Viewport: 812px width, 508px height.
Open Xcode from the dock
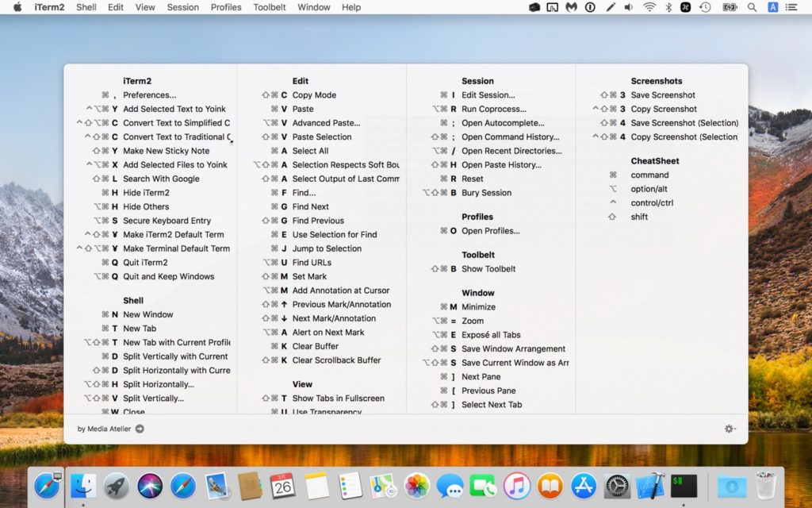click(x=650, y=485)
